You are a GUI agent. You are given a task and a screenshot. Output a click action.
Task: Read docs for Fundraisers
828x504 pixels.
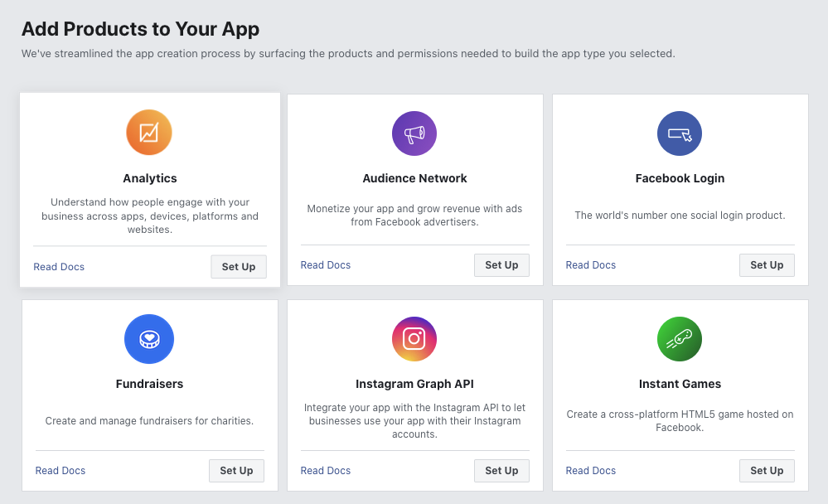60,470
